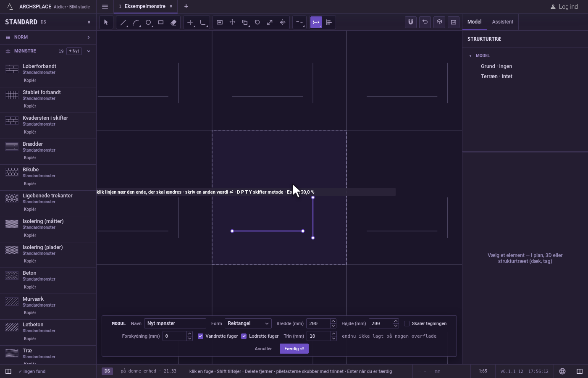
Task: Click the Annullér link
Action: tap(263, 349)
